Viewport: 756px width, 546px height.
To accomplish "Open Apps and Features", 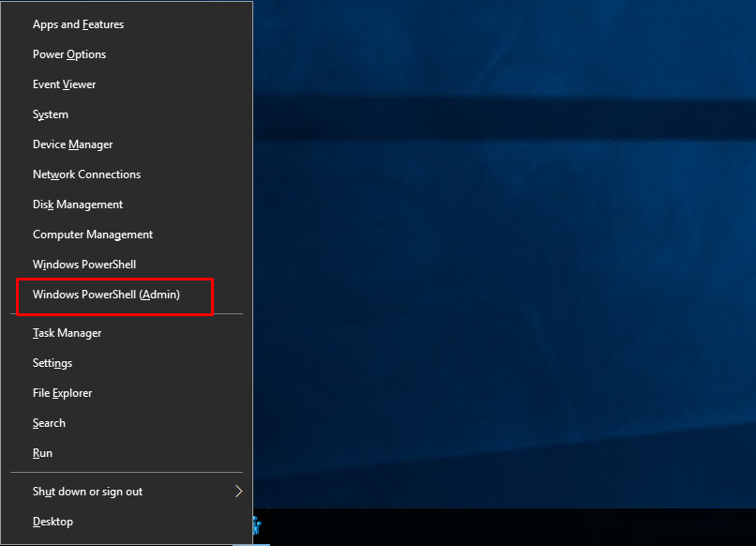I will (127, 24).
